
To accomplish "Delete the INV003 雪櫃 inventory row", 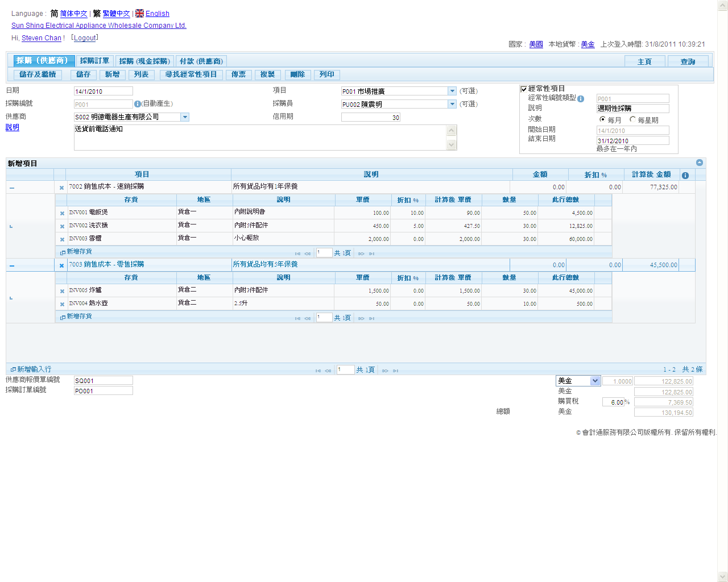I will 62,239.
